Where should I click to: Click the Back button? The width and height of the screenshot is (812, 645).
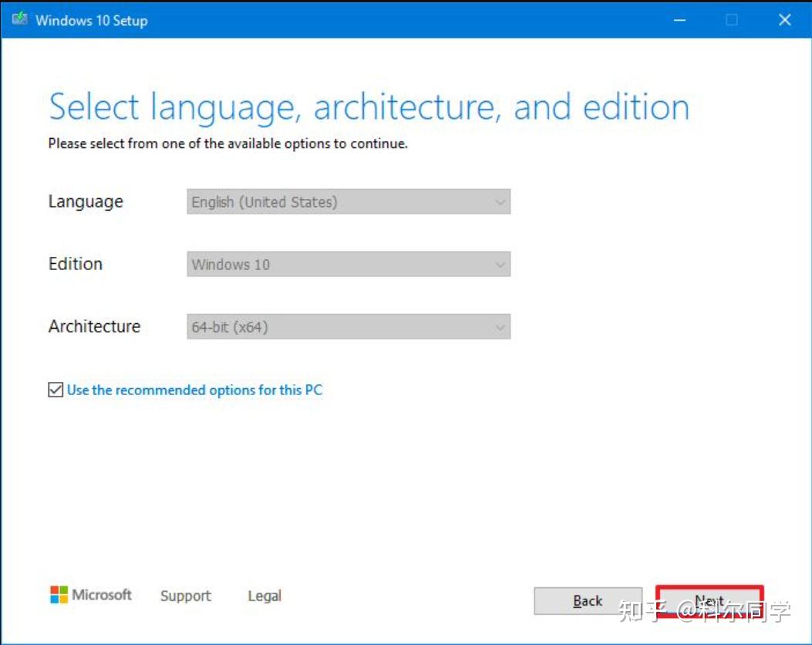(x=588, y=600)
